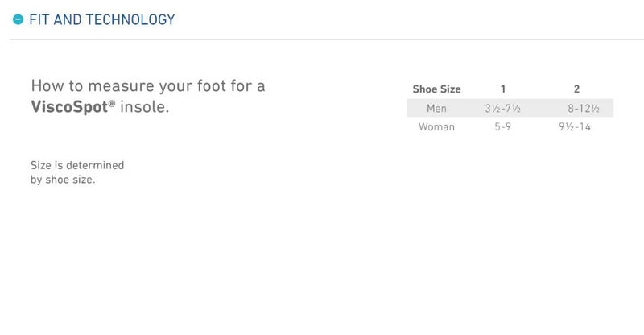Select the Shoe Size column header
The image size is (644, 335).
point(436,89)
